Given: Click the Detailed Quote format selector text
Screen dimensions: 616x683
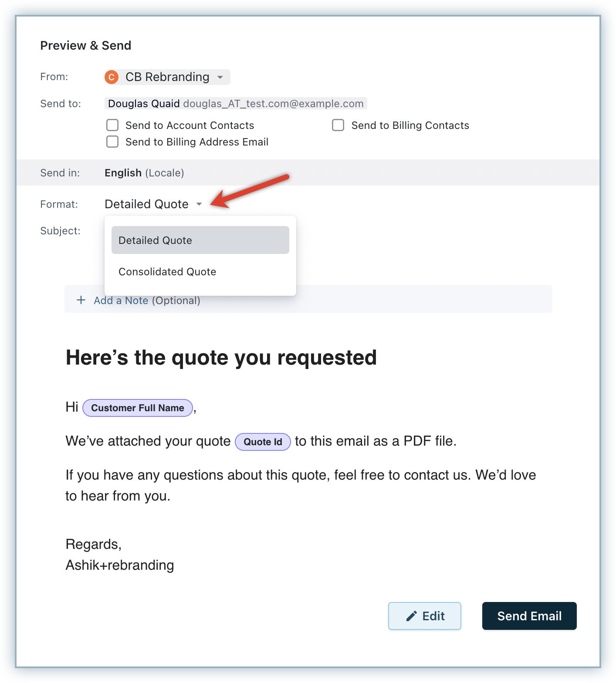Looking at the screenshot, I should click(x=146, y=204).
